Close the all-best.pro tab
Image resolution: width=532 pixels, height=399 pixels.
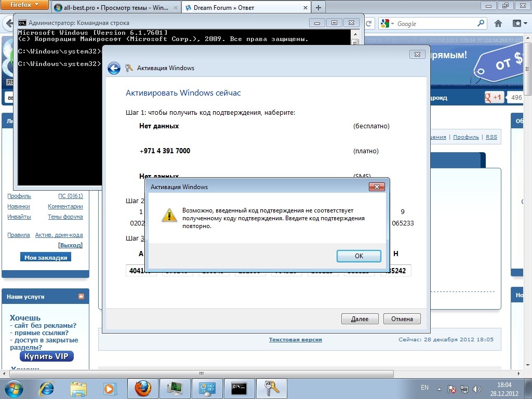[176, 7]
